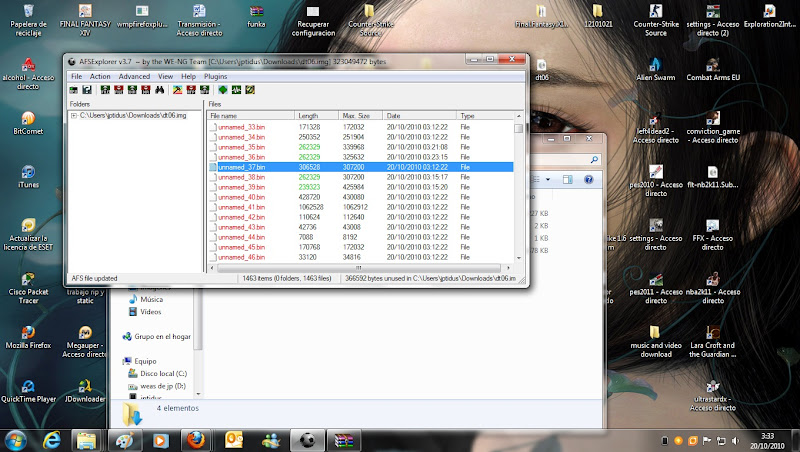Click the binoculars search icon in AFSExplorer toolbar

point(161,90)
